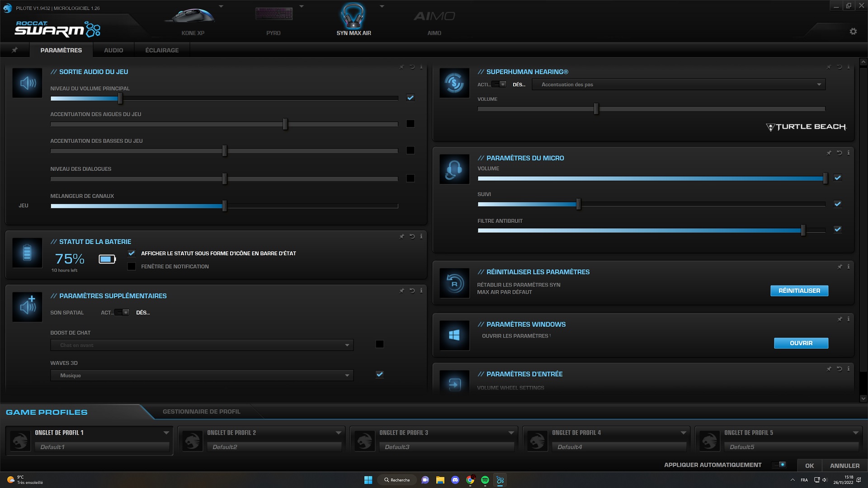The image size is (868, 488).
Task: Show info for Statut de la Baterie
Action: click(x=421, y=236)
